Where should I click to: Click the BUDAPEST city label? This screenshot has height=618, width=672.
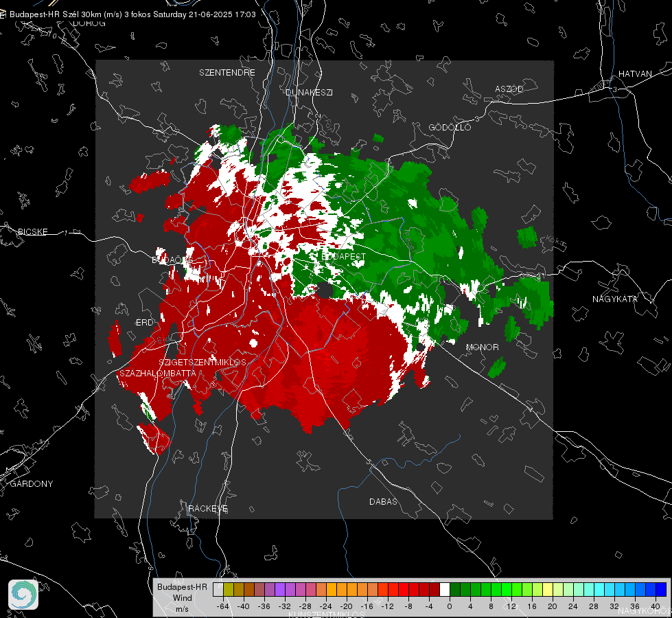[343, 256]
